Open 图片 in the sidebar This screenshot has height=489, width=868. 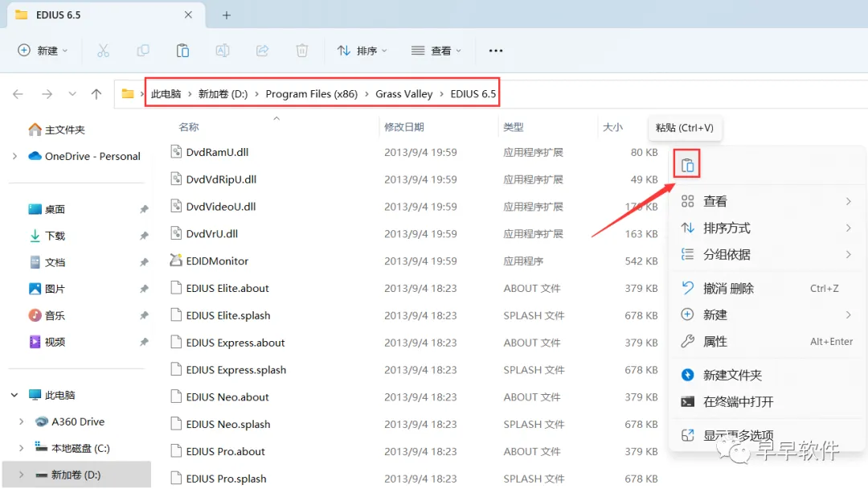coord(47,289)
